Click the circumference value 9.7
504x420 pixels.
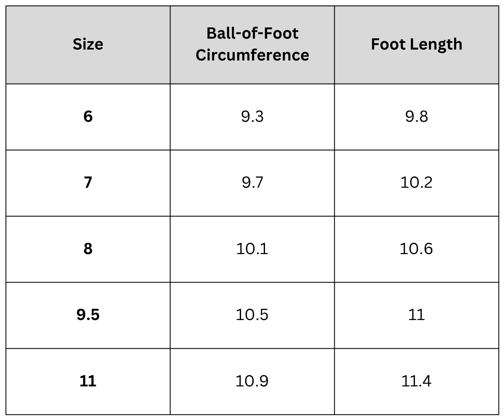(x=252, y=183)
